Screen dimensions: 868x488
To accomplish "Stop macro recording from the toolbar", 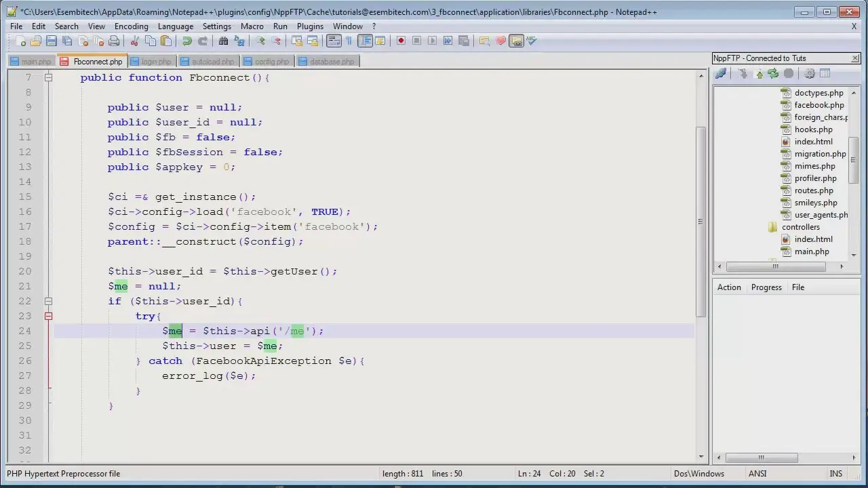I will (416, 41).
